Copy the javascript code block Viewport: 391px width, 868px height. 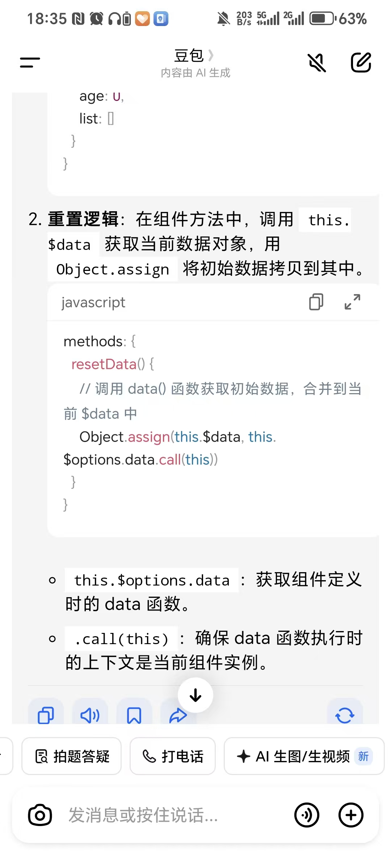[316, 302]
